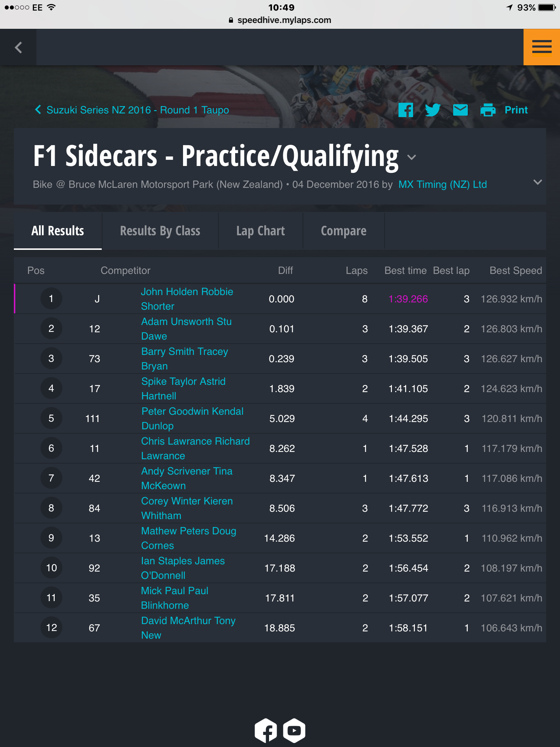Expand event details chevron at right
This screenshot has height=747, width=560.
pos(537,182)
